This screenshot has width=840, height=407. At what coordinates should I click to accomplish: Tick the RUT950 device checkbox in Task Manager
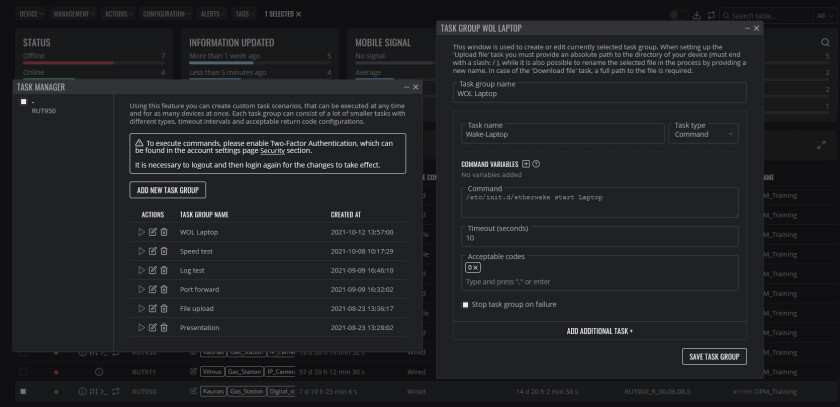point(24,102)
